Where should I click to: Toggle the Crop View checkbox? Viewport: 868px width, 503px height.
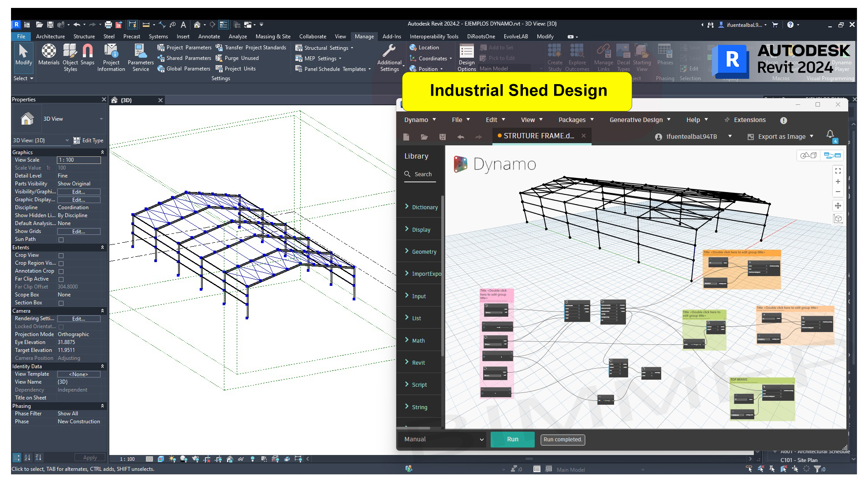point(61,255)
